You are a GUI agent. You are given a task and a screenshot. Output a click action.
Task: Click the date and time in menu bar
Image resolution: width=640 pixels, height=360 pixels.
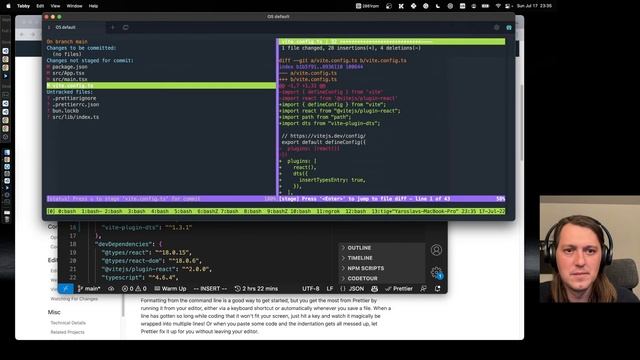click(x=534, y=6)
